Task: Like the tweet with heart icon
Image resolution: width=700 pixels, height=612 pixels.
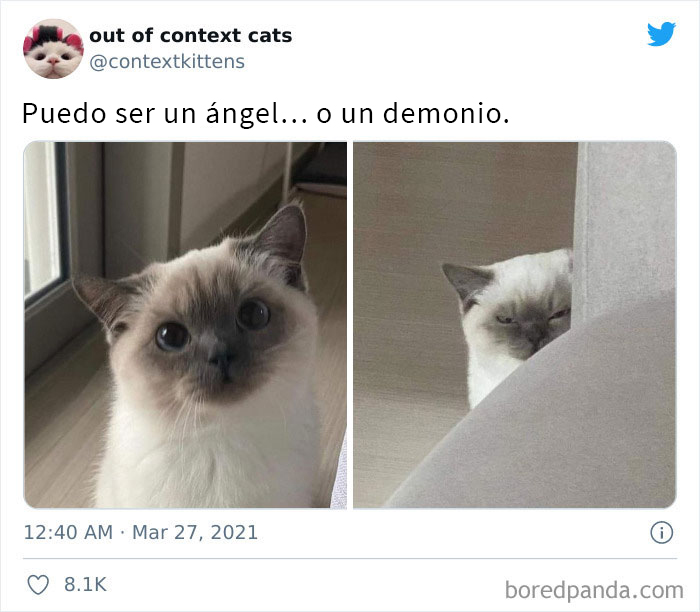Action: (38, 584)
